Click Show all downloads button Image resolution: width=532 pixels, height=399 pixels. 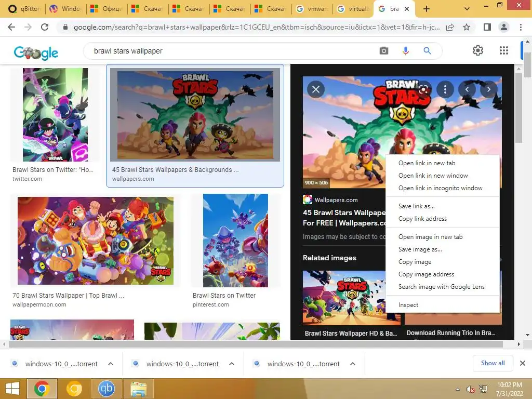493,363
